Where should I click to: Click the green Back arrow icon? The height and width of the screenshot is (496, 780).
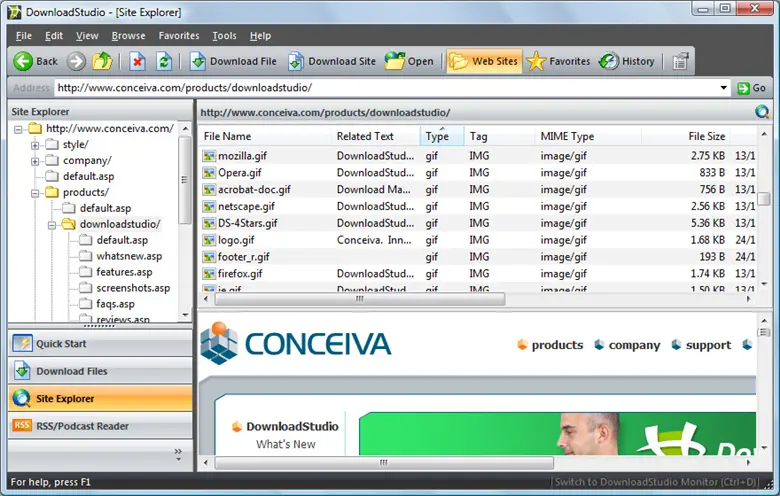pyautogui.click(x=23, y=62)
